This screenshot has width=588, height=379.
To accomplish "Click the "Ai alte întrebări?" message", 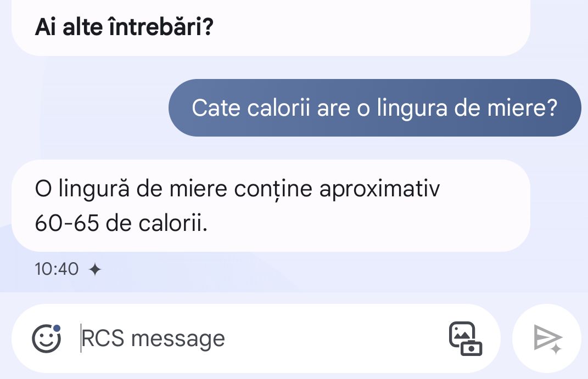I will coord(124,26).
